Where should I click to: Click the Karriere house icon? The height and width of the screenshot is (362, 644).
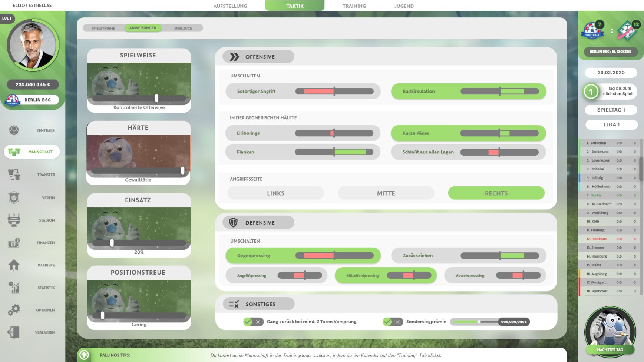[x=14, y=265]
